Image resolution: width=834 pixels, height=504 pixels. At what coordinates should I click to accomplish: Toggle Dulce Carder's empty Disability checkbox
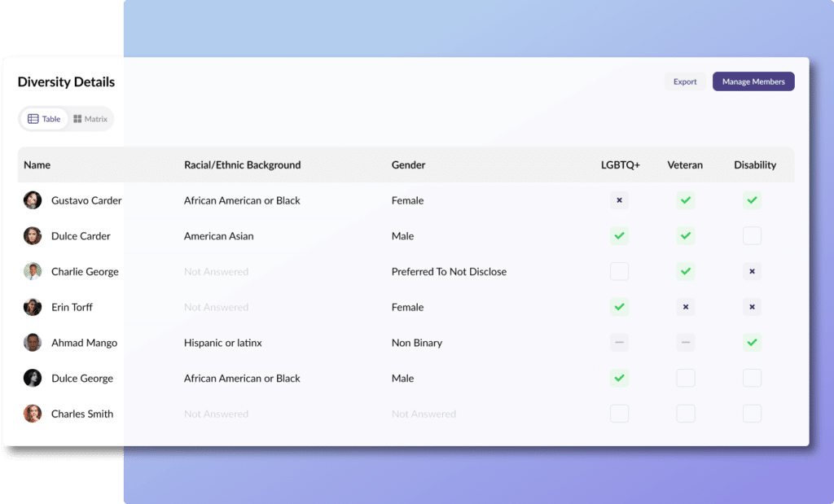752,236
